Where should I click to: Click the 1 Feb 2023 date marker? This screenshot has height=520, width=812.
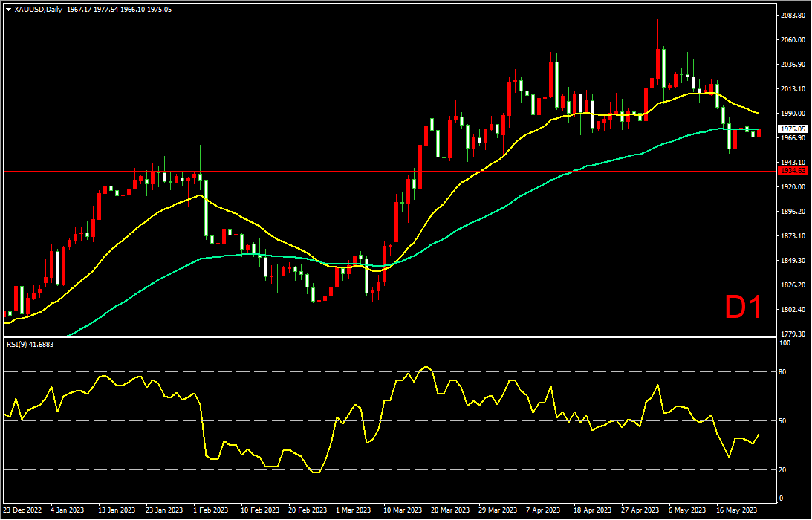(x=211, y=510)
